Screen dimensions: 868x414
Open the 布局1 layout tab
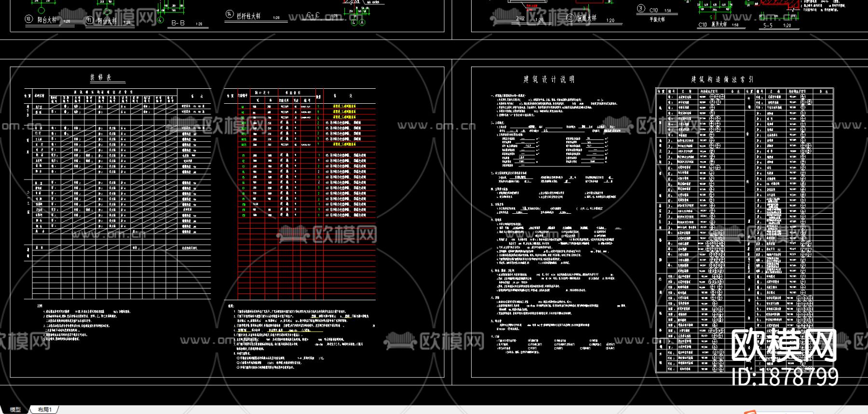click(x=45, y=410)
